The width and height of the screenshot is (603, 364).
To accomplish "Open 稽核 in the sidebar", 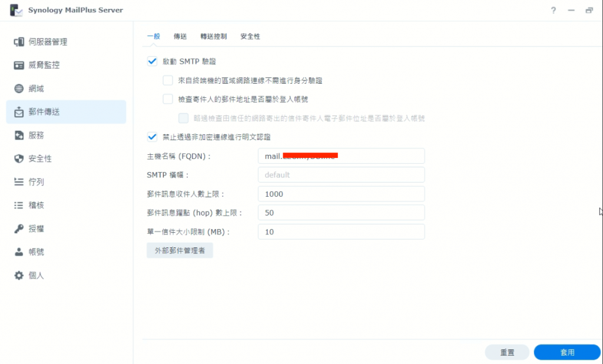I will (x=66, y=206).
